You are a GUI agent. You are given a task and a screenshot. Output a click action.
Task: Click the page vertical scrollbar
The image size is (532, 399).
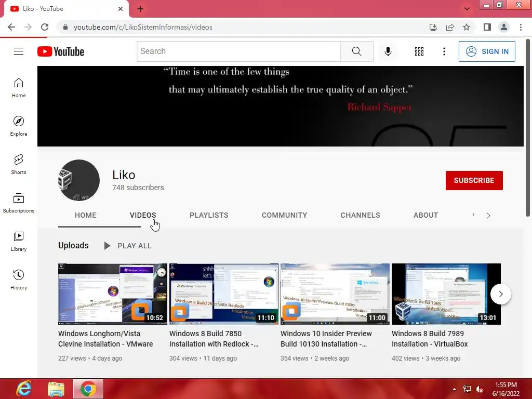pyautogui.click(x=528, y=128)
